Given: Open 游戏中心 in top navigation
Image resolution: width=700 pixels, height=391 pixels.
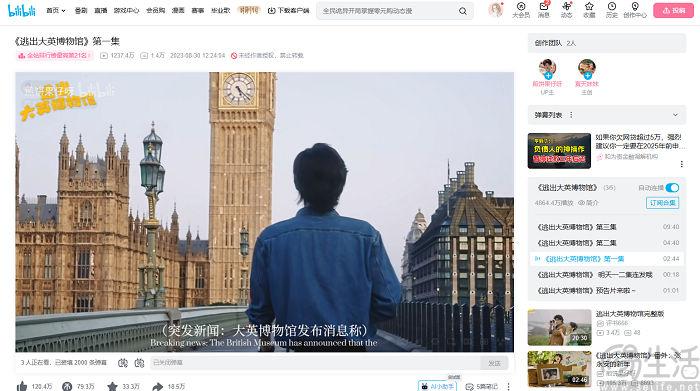Looking at the screenshot, I should 126,10.
